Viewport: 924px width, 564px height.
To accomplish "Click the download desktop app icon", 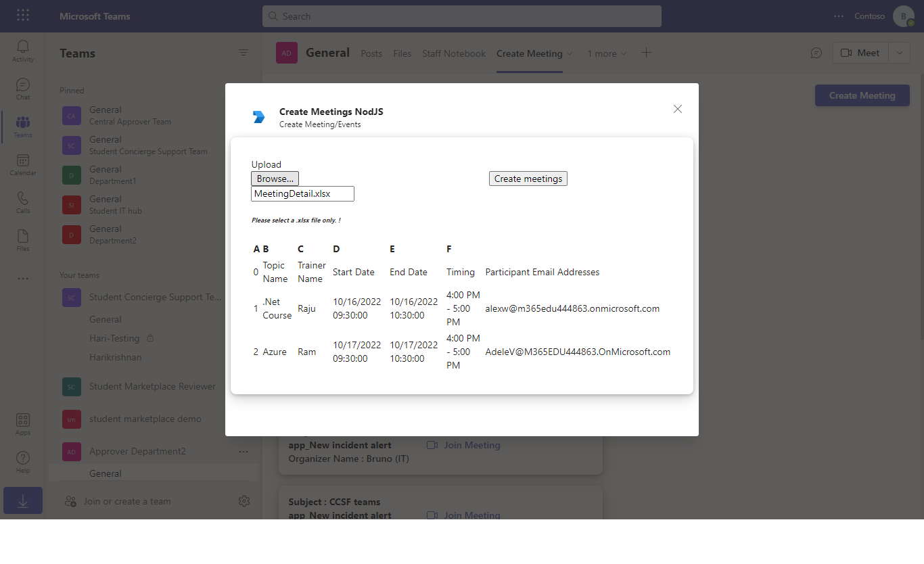I will pyautogui.click(x=23, y=500).
